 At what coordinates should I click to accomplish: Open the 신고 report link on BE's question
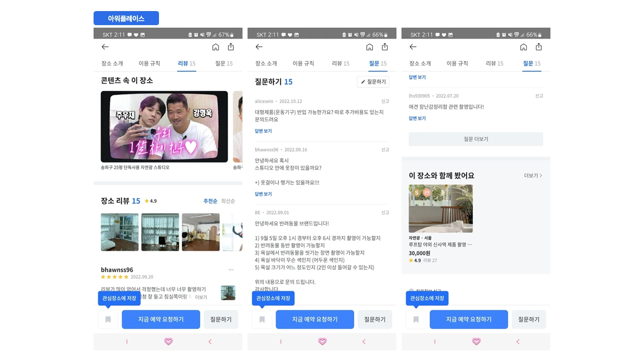coord(385,212)
